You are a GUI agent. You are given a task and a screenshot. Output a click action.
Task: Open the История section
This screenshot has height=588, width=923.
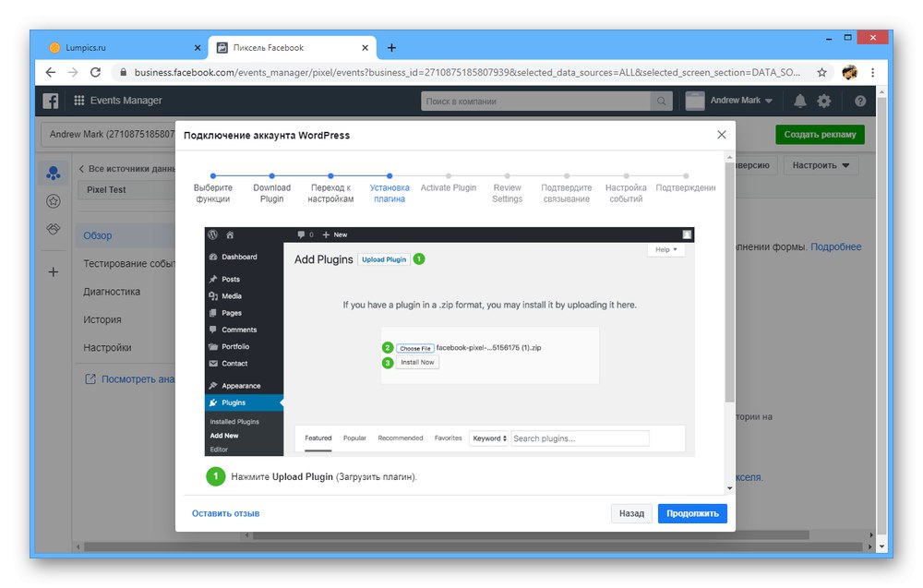point(102,319)
